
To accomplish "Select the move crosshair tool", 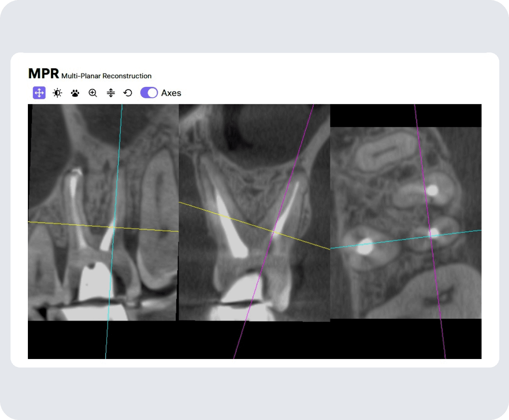I will pos(39,93).
